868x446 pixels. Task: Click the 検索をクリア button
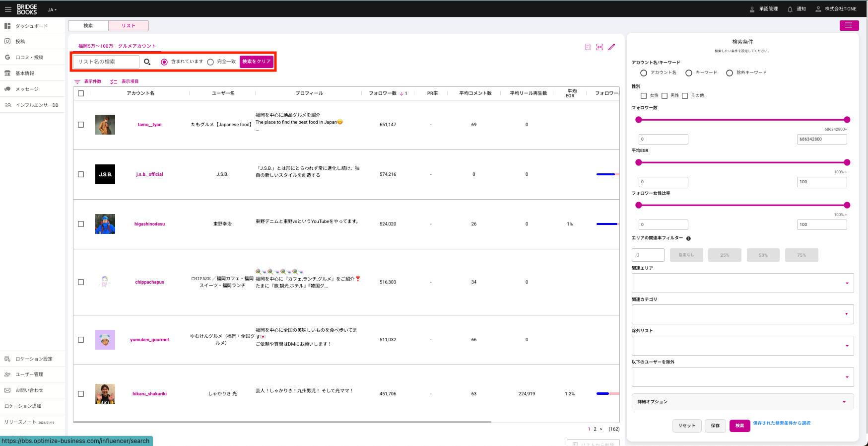coord(257,62)
